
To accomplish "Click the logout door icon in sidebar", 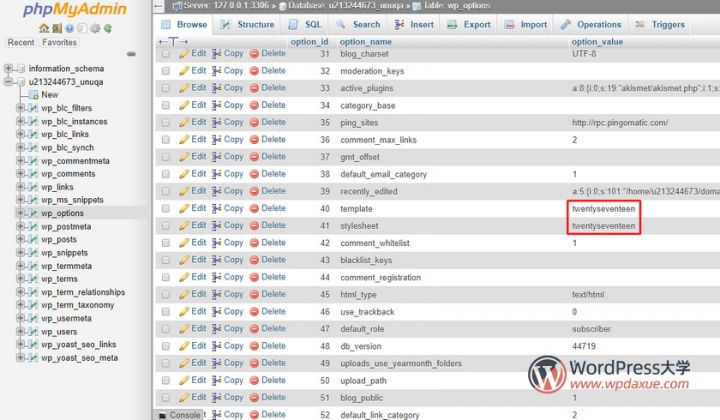I will tap(57, 28).
